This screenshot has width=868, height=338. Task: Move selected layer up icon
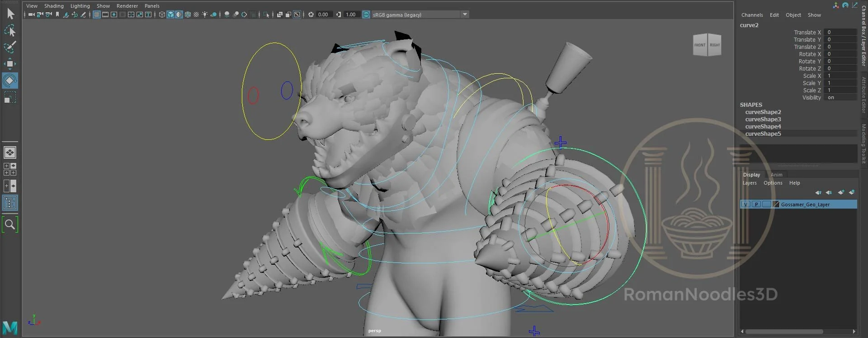point(818,192)
